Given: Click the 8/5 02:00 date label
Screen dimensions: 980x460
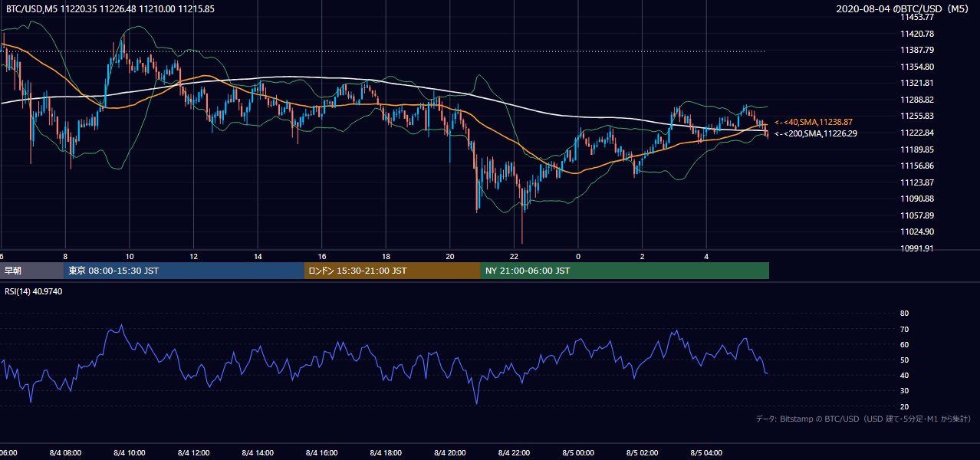Looking at the screenshot, I should coord(643,453).
